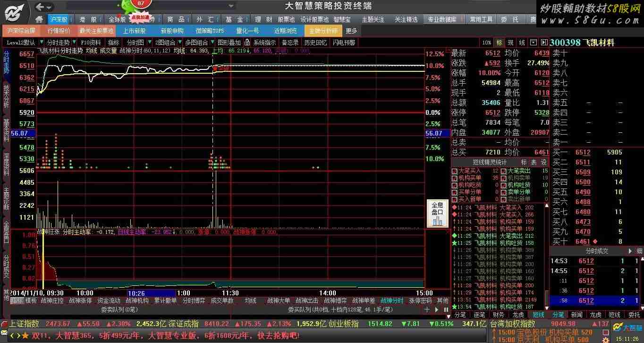The width and height of the screenshot is (644, 343).
Task: Select the 涨停密码 indicator tab
Action: [420, 300]
